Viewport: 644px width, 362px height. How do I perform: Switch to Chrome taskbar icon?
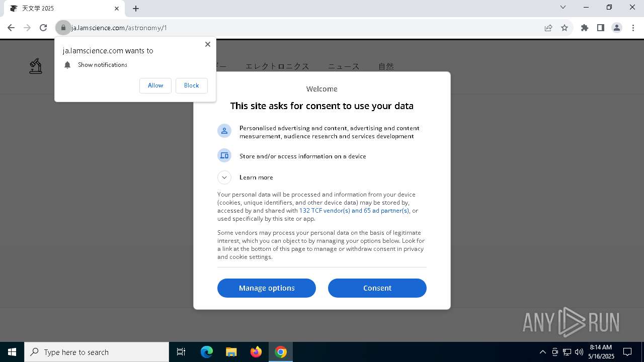pyautogui.click(x=281, y=352)
